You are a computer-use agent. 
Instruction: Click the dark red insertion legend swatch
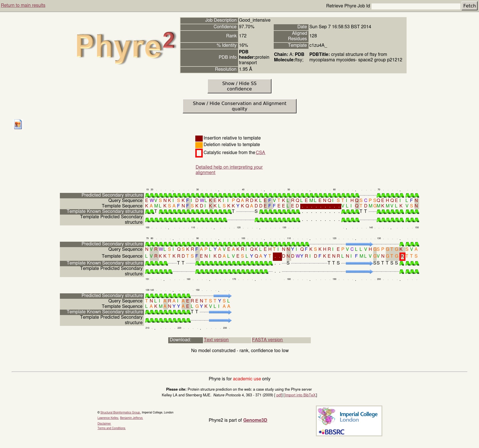pos(199,138)
